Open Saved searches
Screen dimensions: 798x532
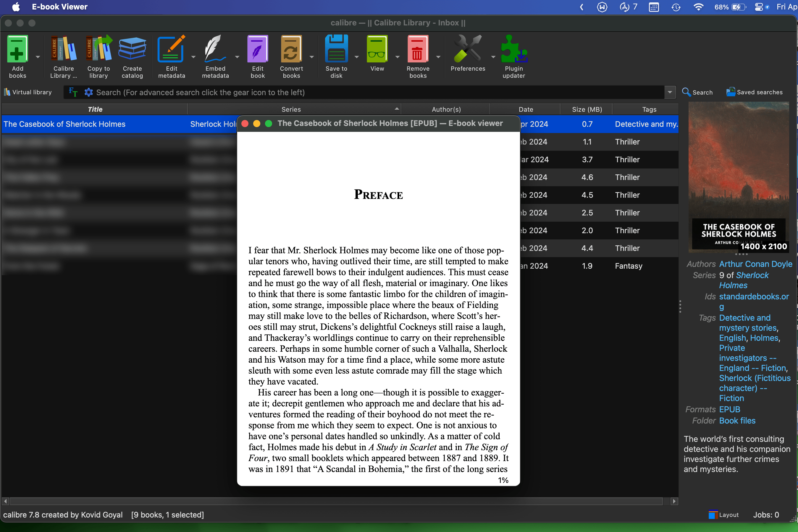[754, 92]
